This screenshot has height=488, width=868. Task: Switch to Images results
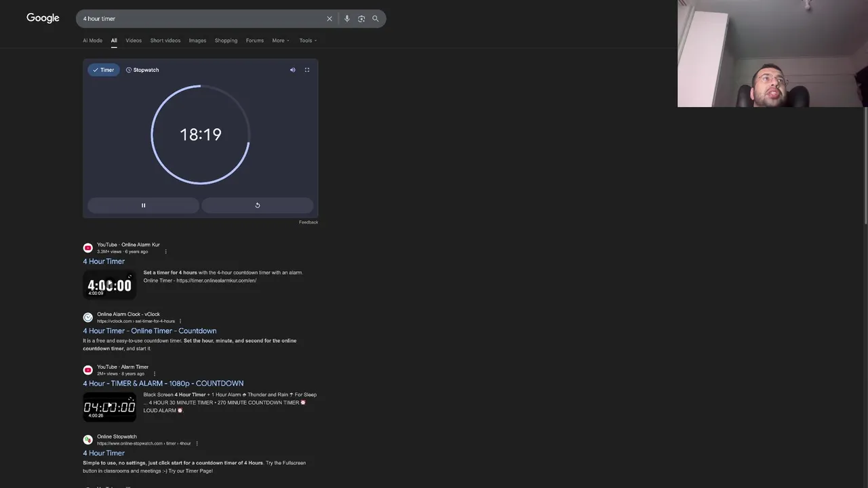tap(197, 41)
